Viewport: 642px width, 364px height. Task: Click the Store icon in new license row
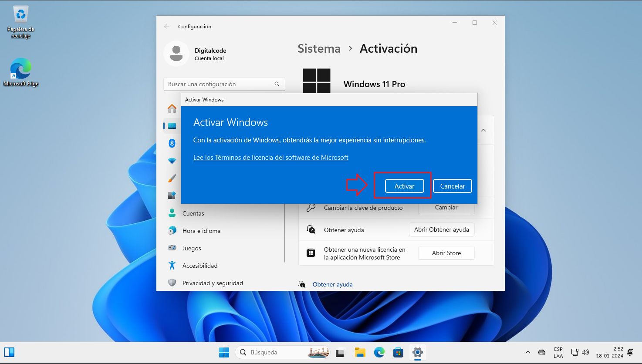click(x=311, y=253)
